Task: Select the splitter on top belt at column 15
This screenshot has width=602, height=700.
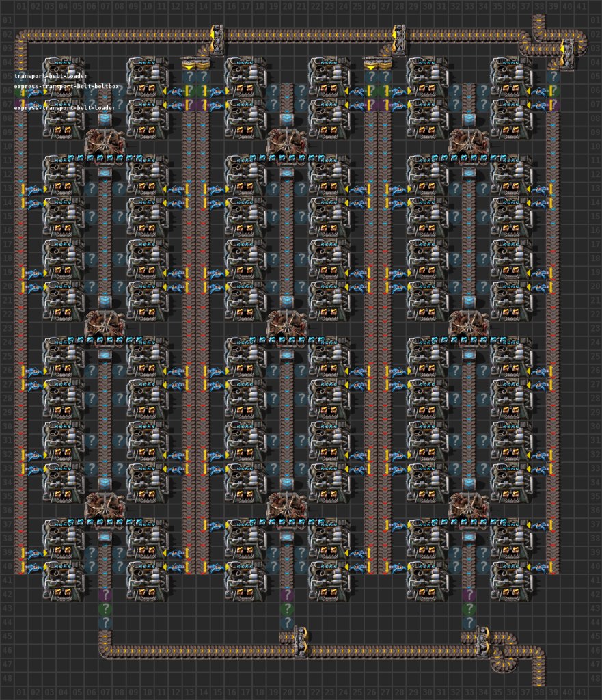Action: (x=217, y=40)
